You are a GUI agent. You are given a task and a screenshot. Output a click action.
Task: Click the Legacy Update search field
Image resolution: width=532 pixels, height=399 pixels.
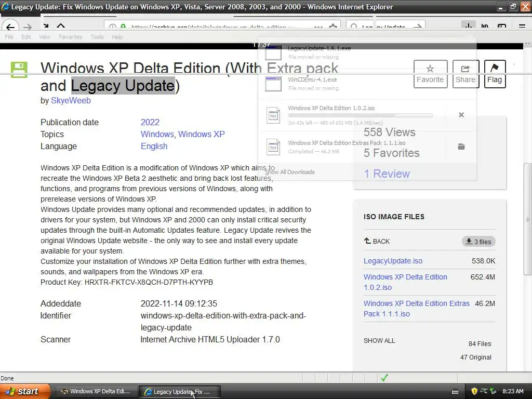tap(385, 26)
